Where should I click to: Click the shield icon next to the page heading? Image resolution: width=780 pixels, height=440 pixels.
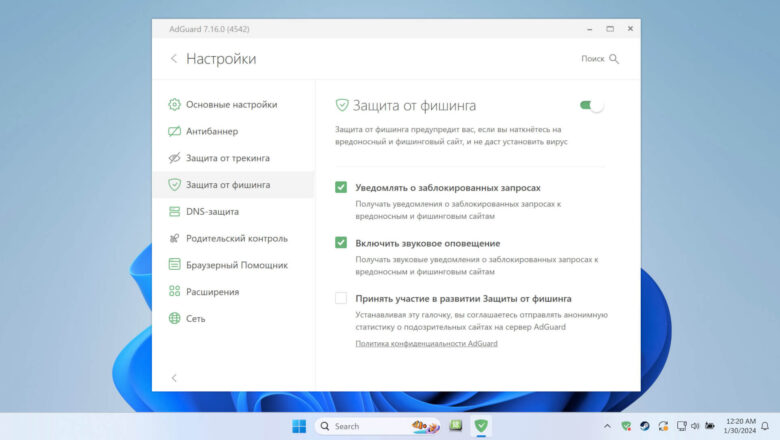[x=342, y=105]
